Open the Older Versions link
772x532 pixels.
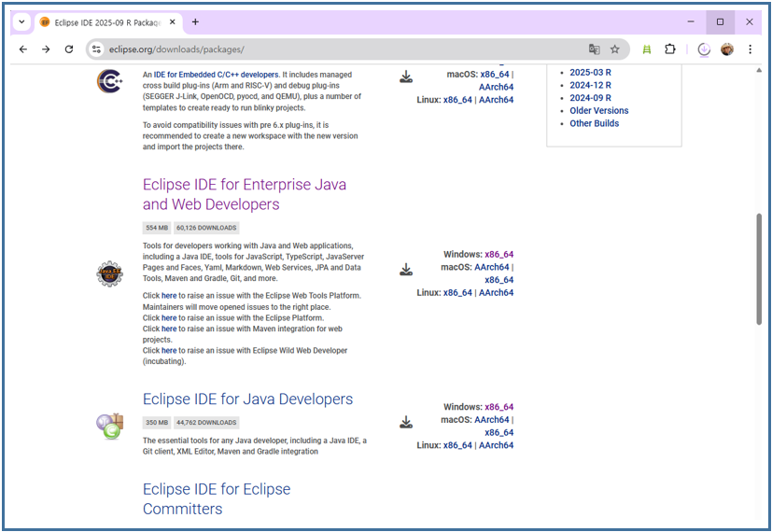pos(598,110)
